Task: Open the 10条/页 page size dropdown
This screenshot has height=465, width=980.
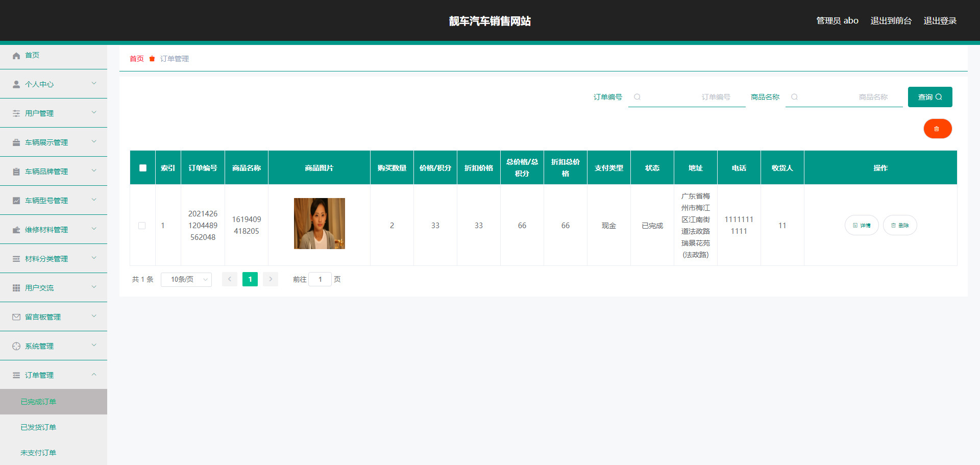Action: tap(186, 280)
